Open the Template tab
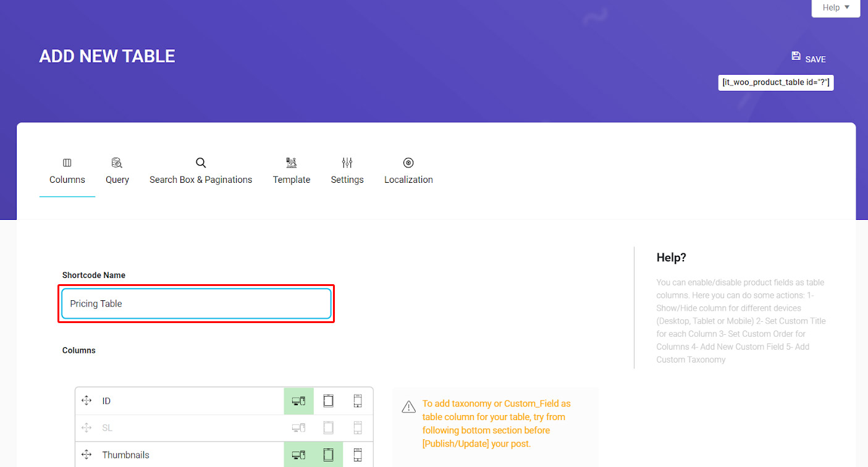 coord(292,171)
